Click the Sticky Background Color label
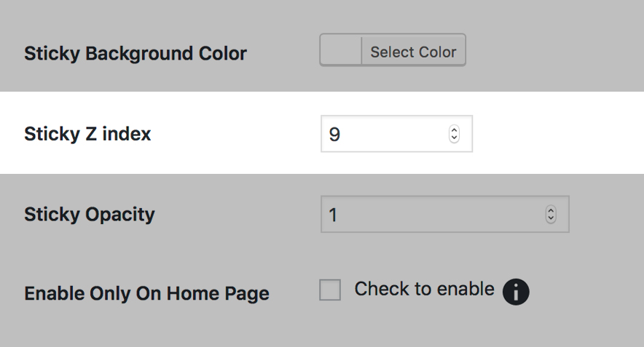Viewport: 644px width, 347px height. coord(136,54)
